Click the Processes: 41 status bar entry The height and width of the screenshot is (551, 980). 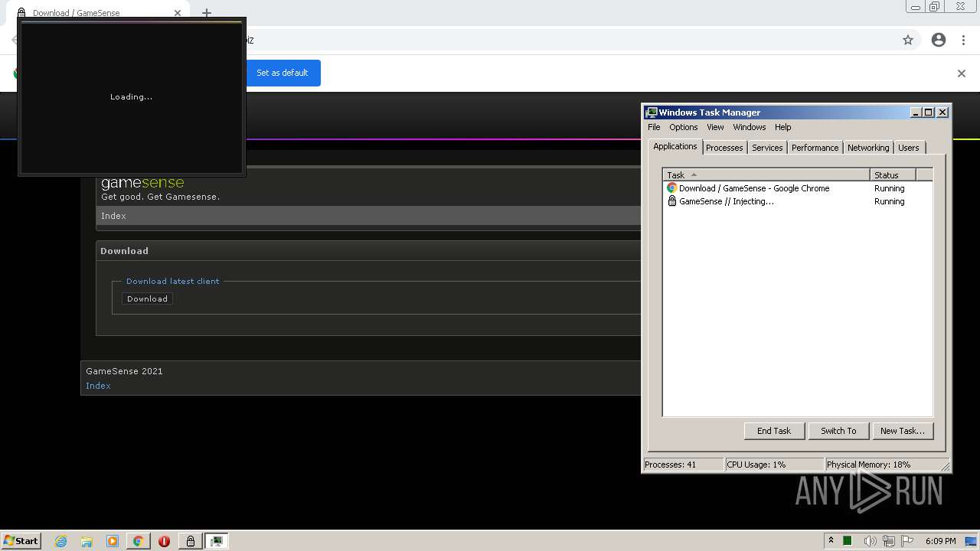[684, 465]
